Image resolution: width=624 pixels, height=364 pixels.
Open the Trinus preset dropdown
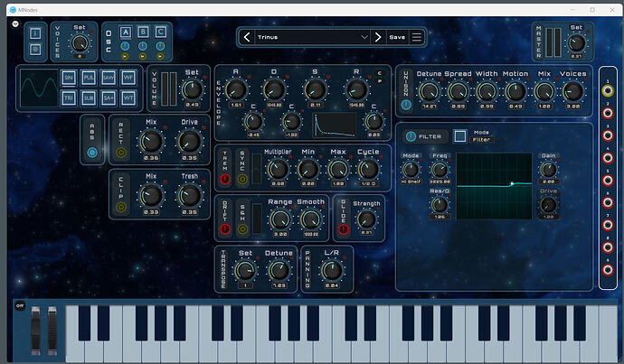[x=312, y=37]
